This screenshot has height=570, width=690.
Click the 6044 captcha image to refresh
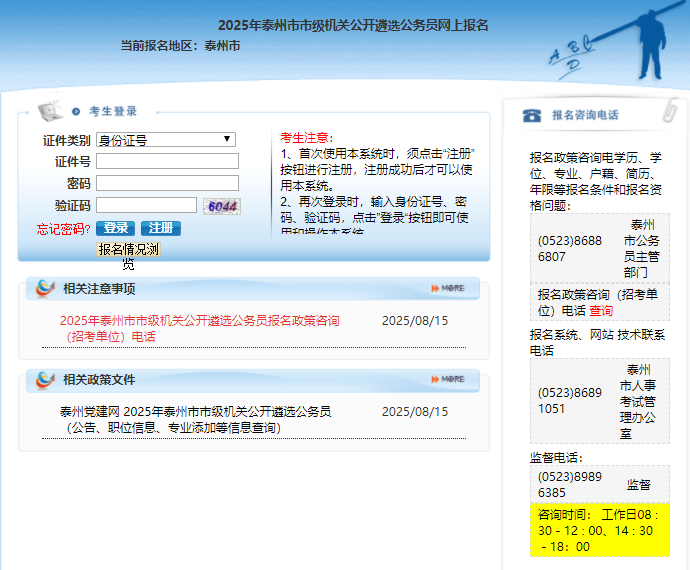(x=222, y=206)
